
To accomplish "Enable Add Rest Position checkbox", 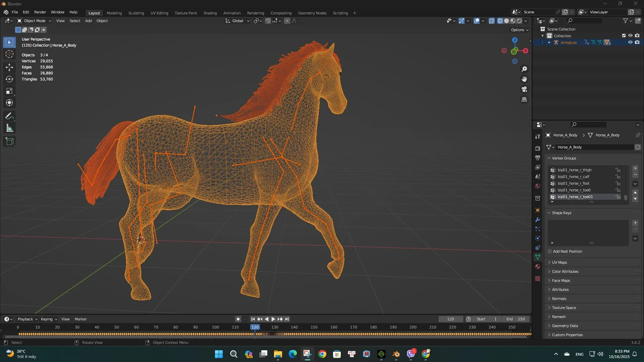I will (550, 251).
